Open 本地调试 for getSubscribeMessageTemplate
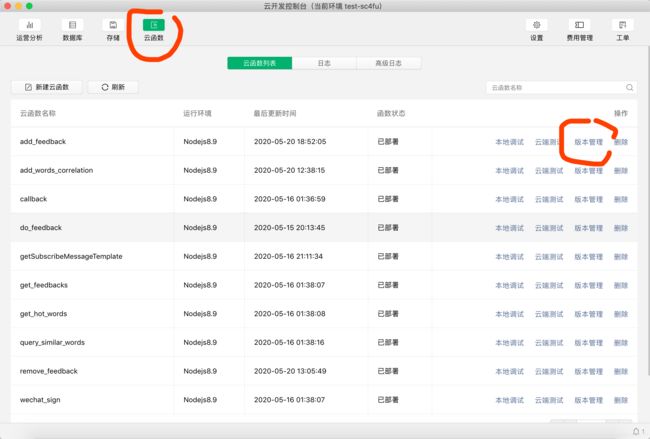 [x=509, y=257]
